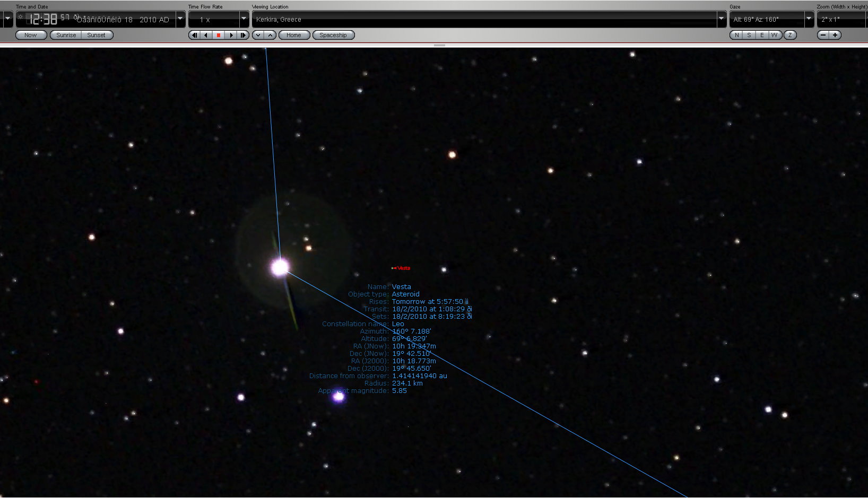Screen dimensions: 868x498
Task: Jump to Sunset time
Action: (x=97, y=35)
